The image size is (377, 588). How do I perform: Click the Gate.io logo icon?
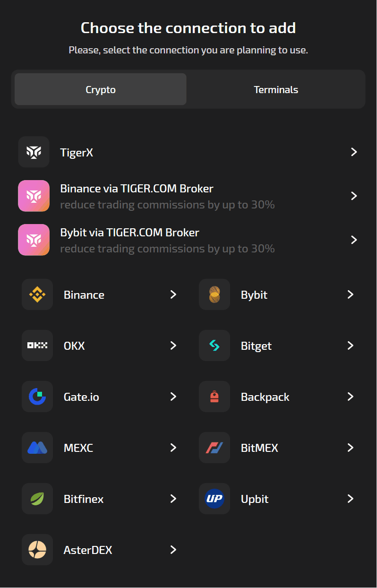coord(37,397)
